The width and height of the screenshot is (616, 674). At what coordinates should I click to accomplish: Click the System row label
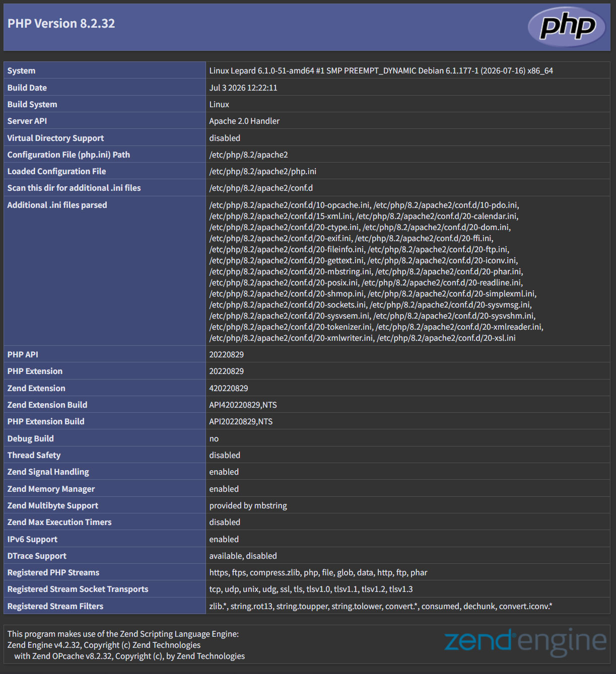[21, 71]
